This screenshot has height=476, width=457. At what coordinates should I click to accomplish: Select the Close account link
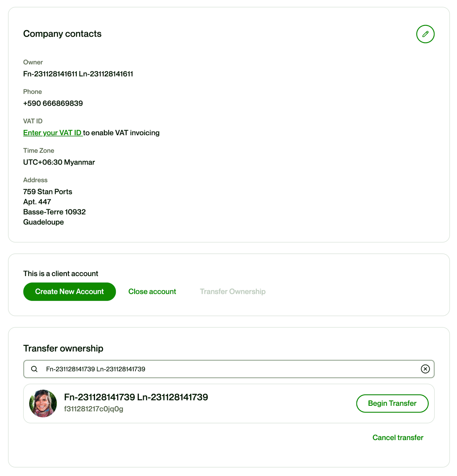coord(152,292)
